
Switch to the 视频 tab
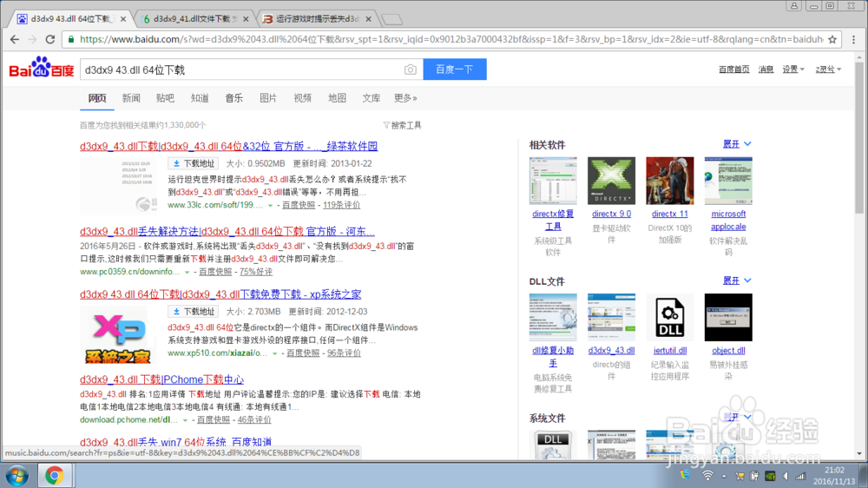point(302,98)
